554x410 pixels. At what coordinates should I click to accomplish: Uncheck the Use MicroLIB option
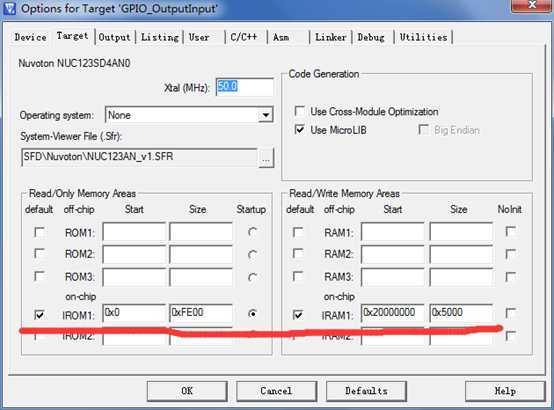click(300, 130)
